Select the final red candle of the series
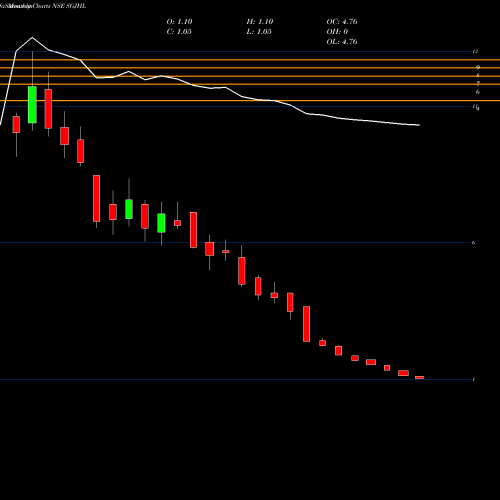The height and width of the screenshot is (500, 500). click(419, 377)
